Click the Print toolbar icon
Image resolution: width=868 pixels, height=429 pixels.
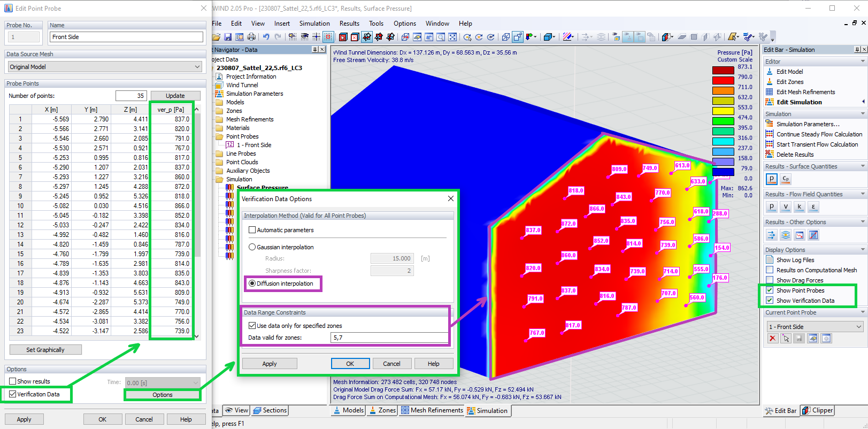coord(251,37)
